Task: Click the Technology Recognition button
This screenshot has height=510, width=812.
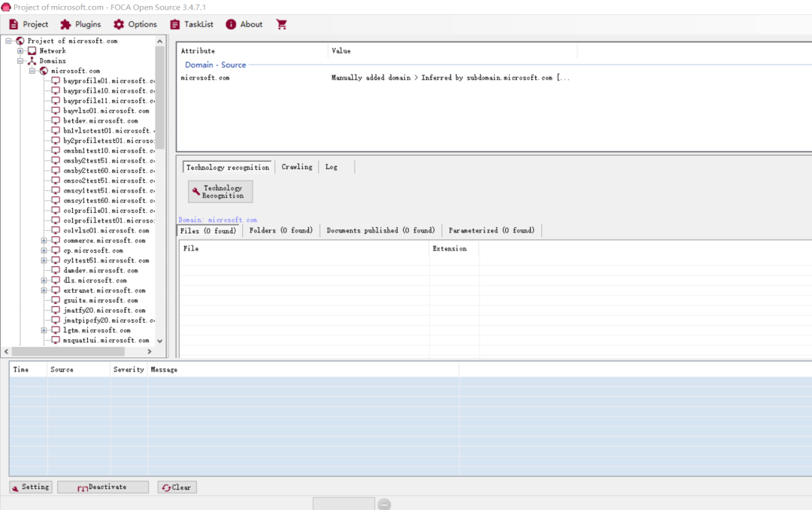Action: click(x=220, y=192)
